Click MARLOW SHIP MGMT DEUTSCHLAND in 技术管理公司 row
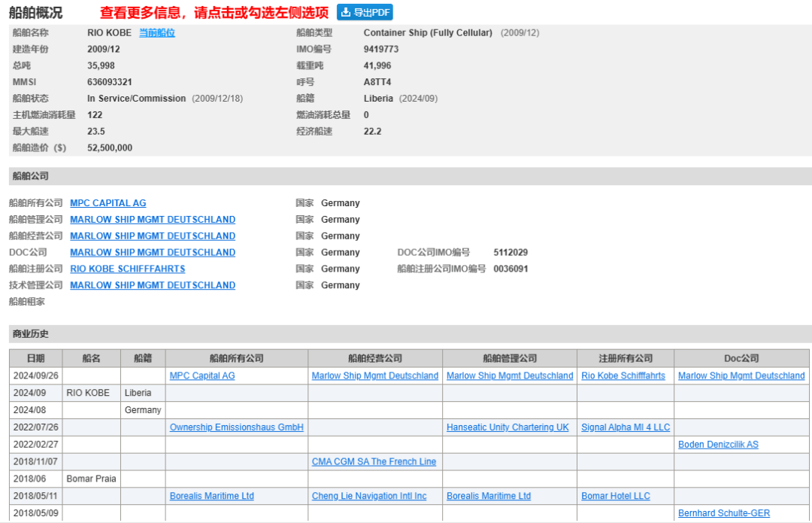The width and height of the screenshot is (812, 523). 153,285
